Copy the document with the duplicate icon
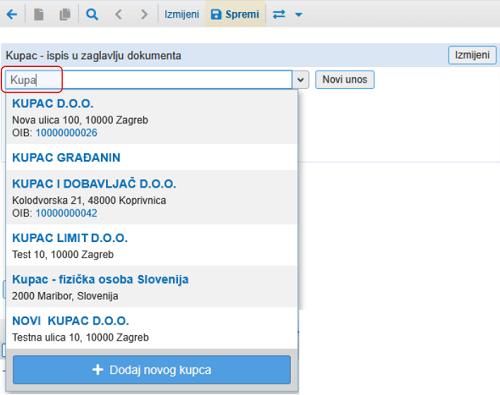 65,14
